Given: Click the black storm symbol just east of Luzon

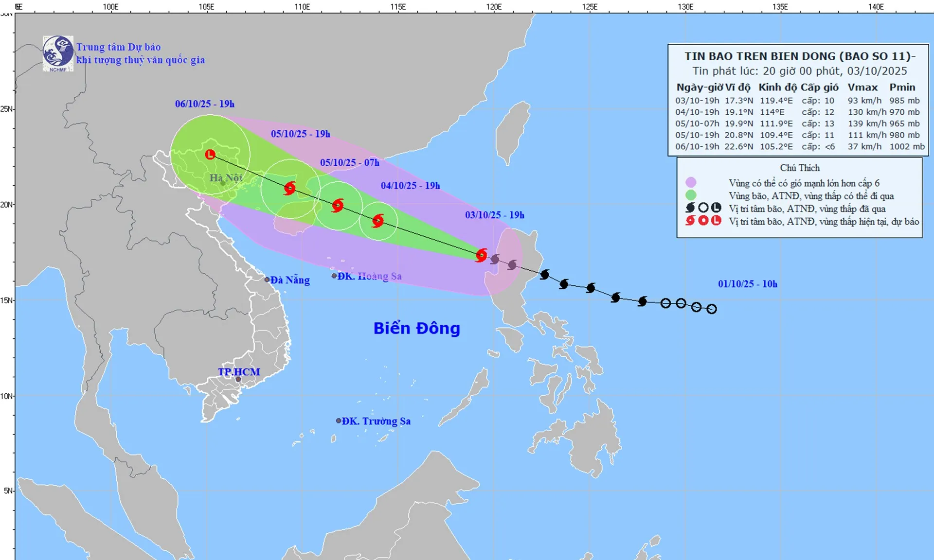Looking at the screenshot, I should click(x=545, y=275).
